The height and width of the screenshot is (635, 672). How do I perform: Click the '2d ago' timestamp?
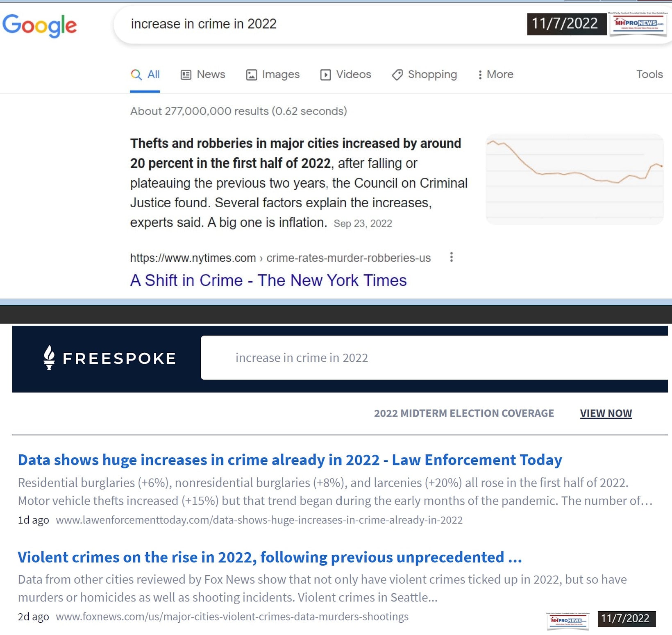(x=33, y=617)
